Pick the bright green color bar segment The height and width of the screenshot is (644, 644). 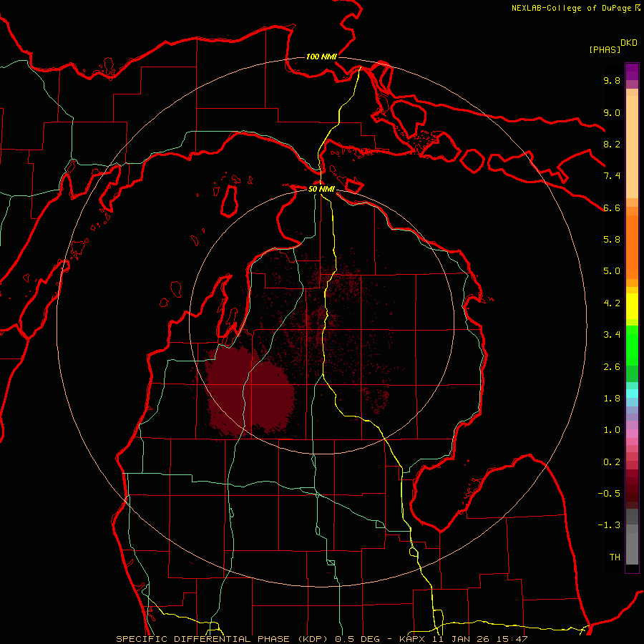coord(632,347)
